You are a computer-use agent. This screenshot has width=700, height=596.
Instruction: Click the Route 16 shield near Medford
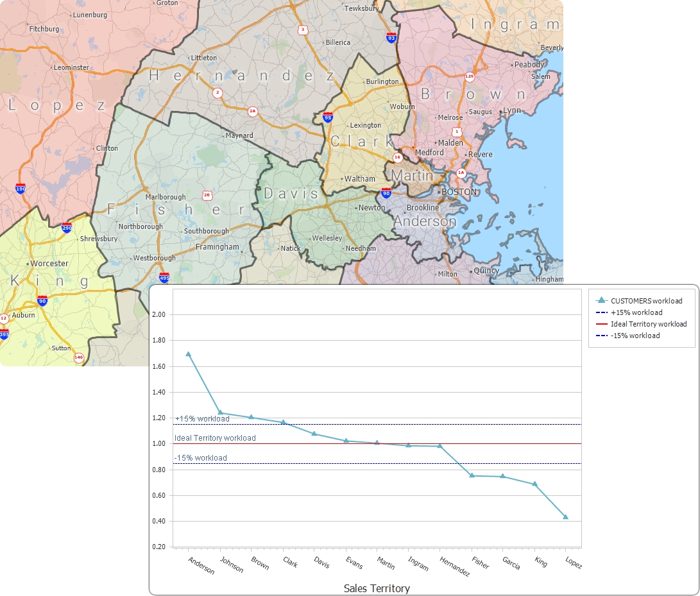(x=398, y=157)
